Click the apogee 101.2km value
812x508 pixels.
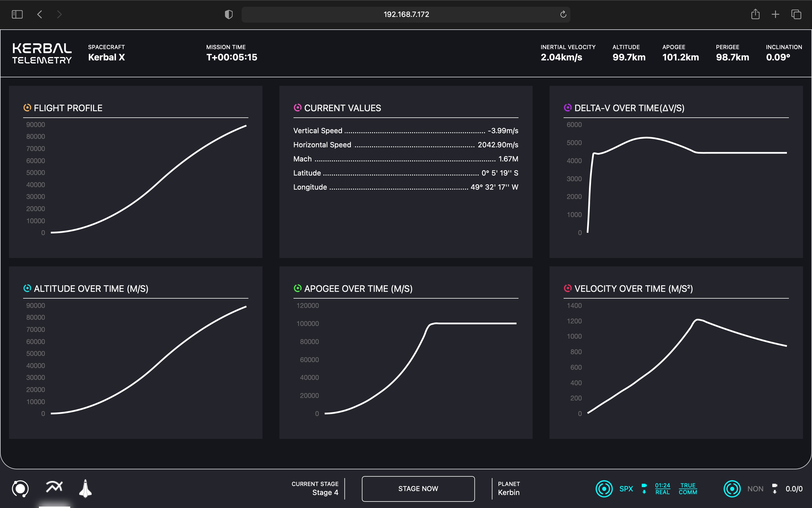pyautogui.click(x=680, y=57)
